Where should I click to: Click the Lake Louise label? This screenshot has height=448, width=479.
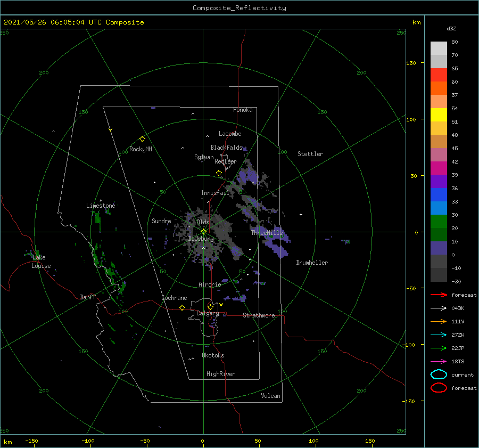tap(41, 262)
